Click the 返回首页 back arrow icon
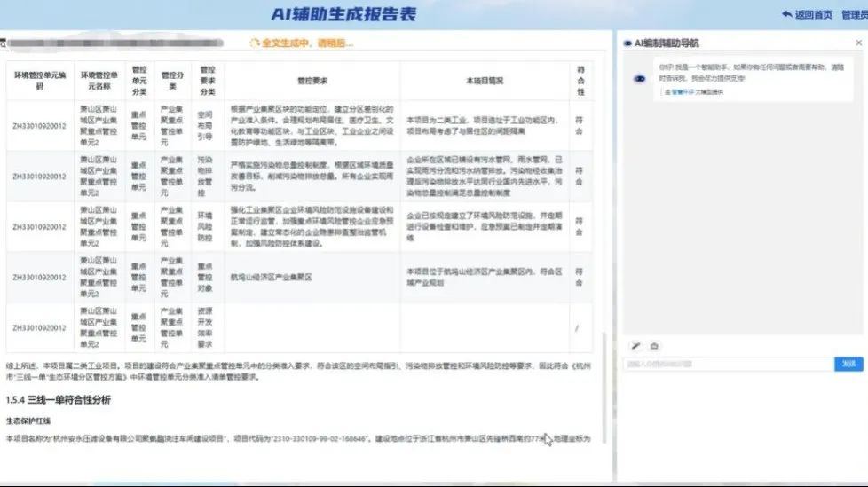This screenshot has width=868, height=487. point(786,14)
